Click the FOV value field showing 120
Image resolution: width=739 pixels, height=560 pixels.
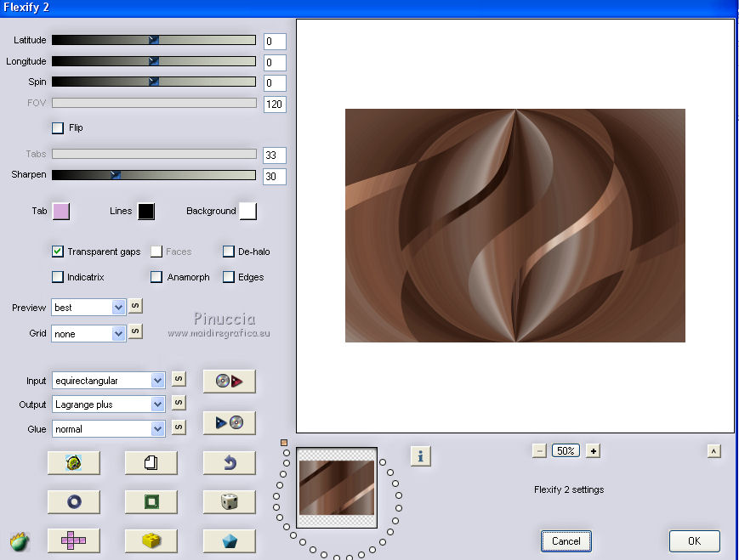(x=275, y=104)
